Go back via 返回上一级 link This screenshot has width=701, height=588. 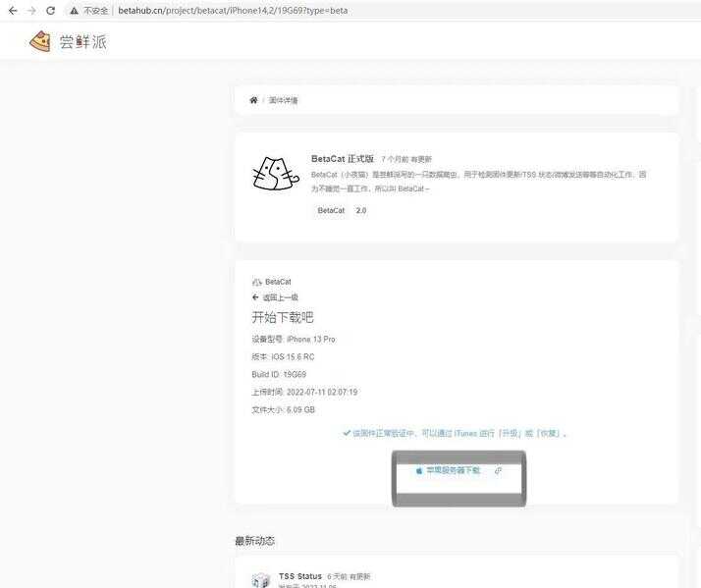280,297
